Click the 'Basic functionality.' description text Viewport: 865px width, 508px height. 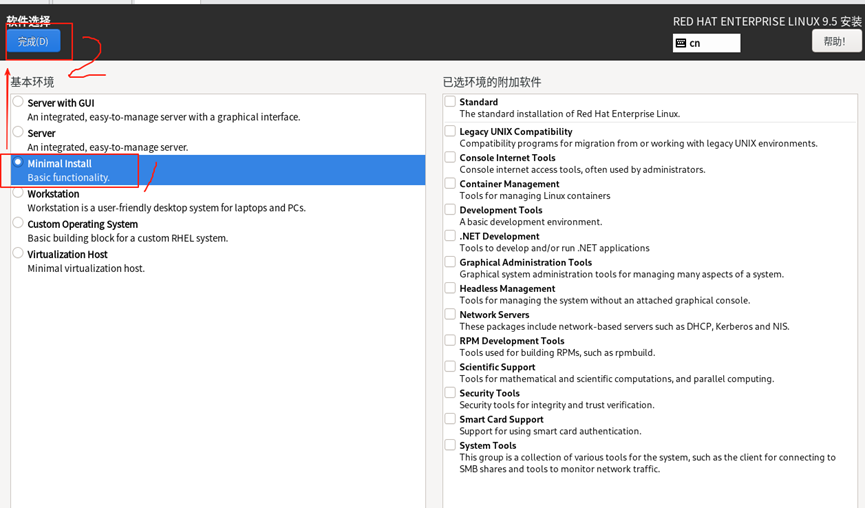[x=68, y=178]
